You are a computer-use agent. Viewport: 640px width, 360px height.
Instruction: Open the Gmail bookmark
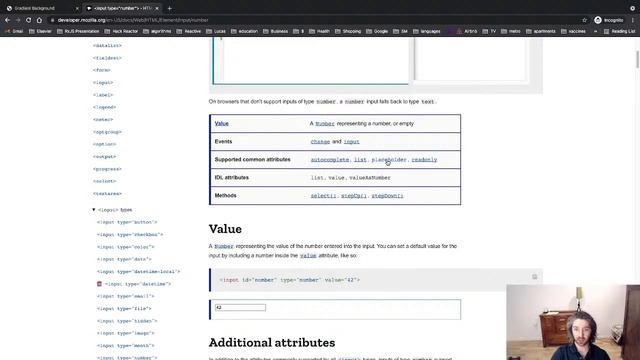point(14,31)
